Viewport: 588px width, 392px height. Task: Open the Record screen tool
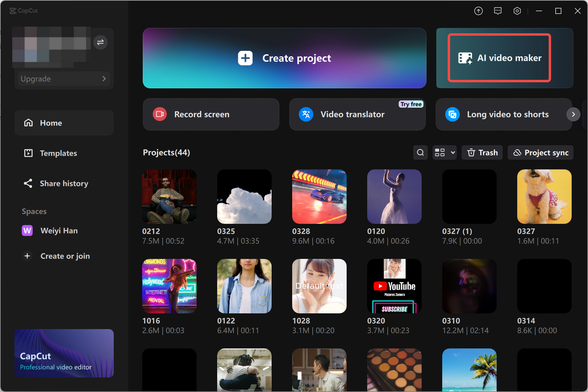pyautogui.click(x=211, y=114)
